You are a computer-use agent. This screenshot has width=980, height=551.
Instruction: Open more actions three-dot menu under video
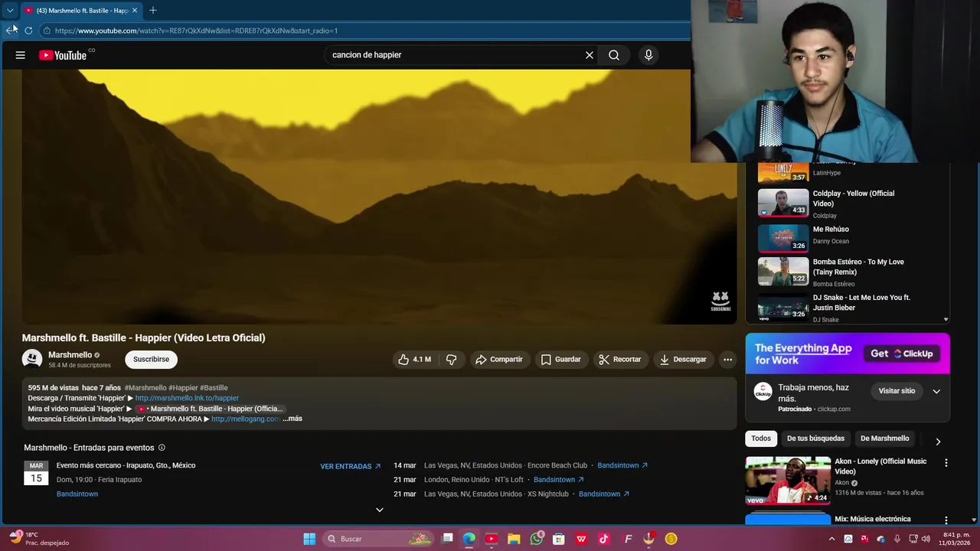pos(728,360)
